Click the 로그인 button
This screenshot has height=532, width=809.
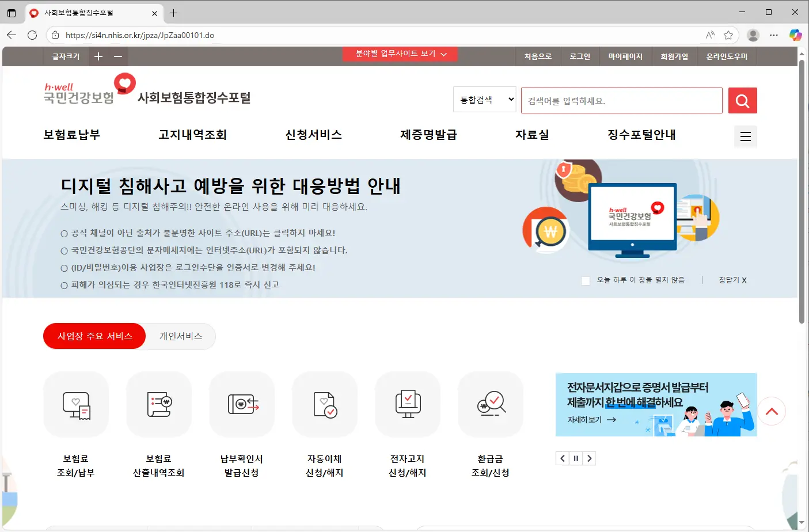[580, 56]
